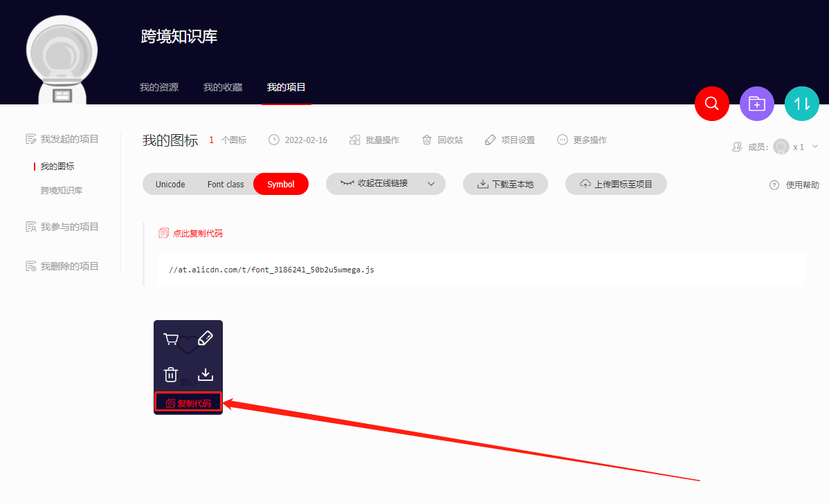Select the Symbol mode pill
Image resolution: width=829 pixels, height=504 pixels.
click(281, 185)
